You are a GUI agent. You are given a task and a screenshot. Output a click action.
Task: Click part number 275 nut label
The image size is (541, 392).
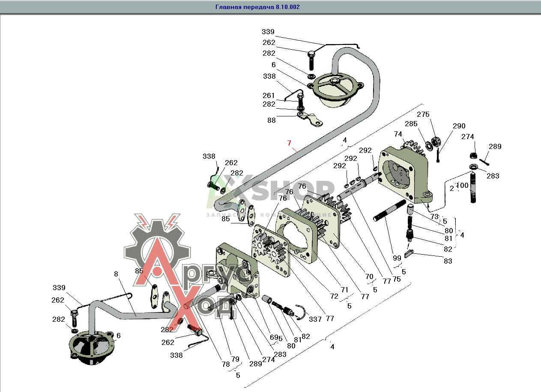click(x=423, y=115)
